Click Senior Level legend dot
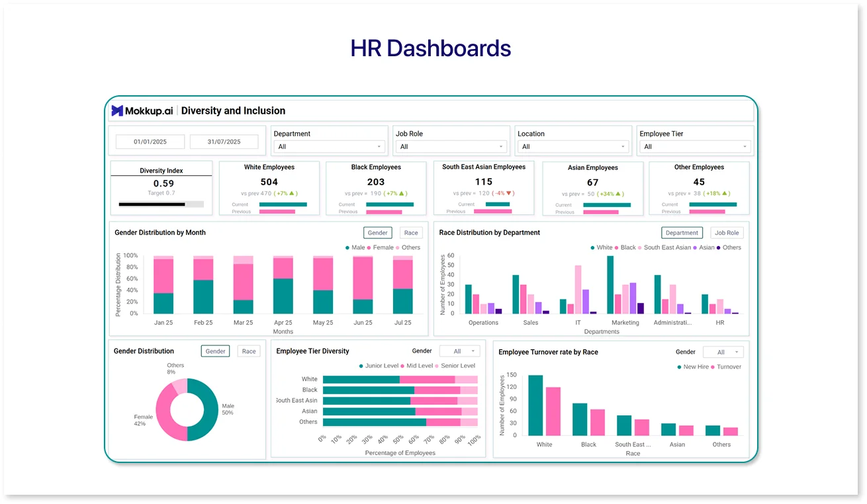This screenshot has height=504, width=867. click(437, 366)
